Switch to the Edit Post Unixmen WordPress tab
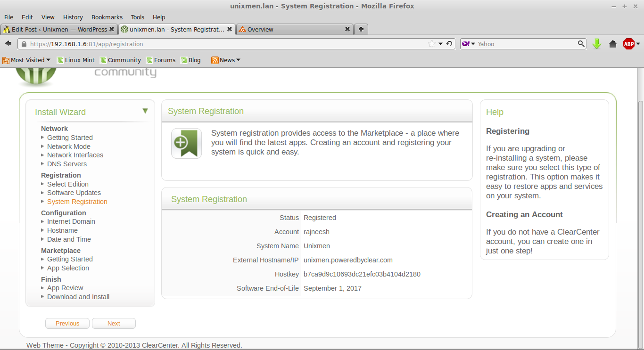 click(59, 29)
